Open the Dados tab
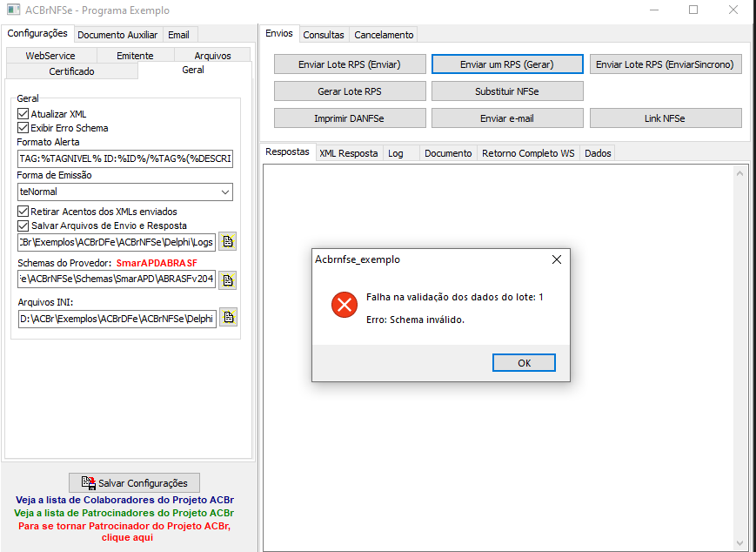 click(598, 153)
